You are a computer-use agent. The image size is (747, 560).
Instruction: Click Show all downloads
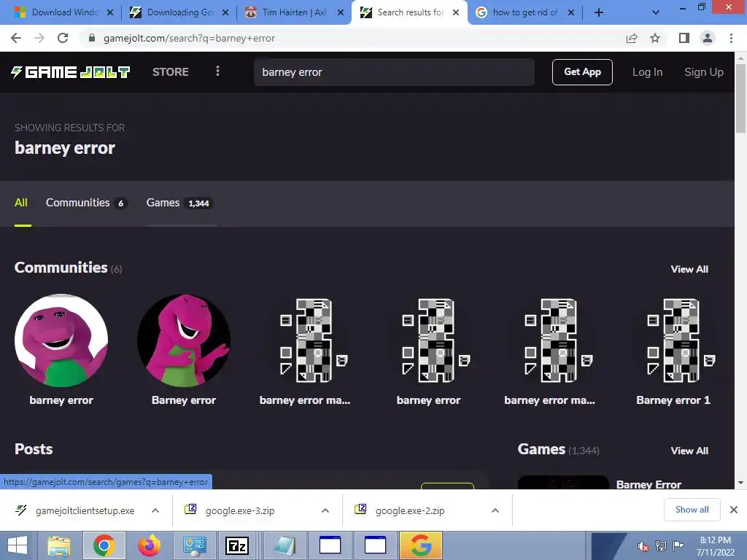point(692,510)
